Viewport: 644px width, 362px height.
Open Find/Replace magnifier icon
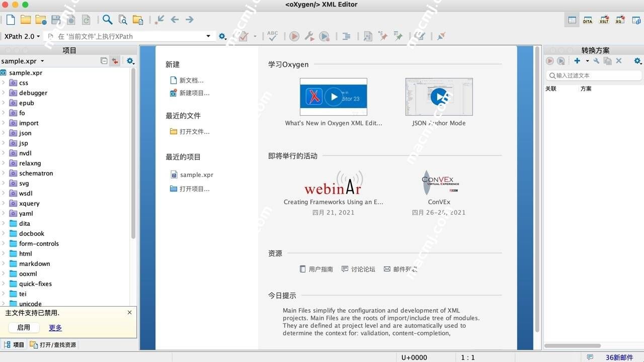[x=107, y=20]
